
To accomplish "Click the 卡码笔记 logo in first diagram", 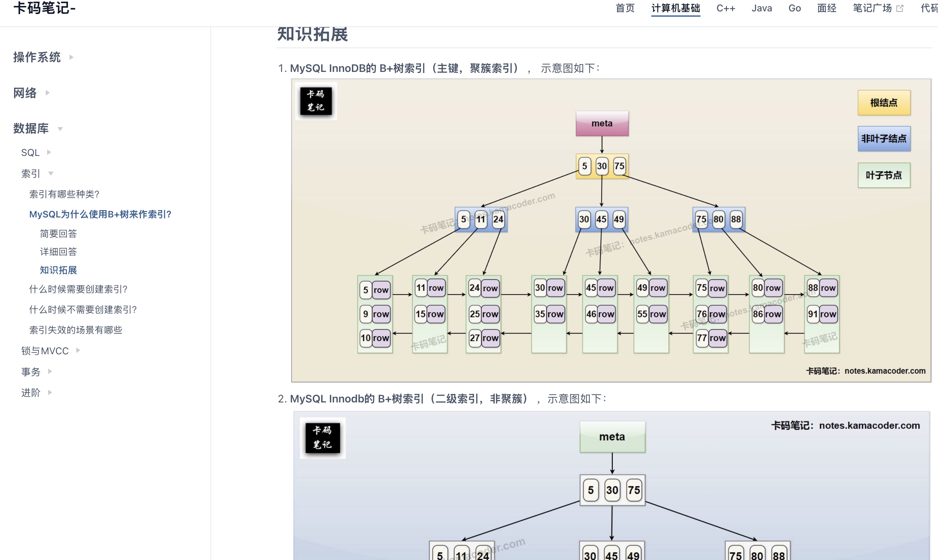I will [x=316, y=101].
